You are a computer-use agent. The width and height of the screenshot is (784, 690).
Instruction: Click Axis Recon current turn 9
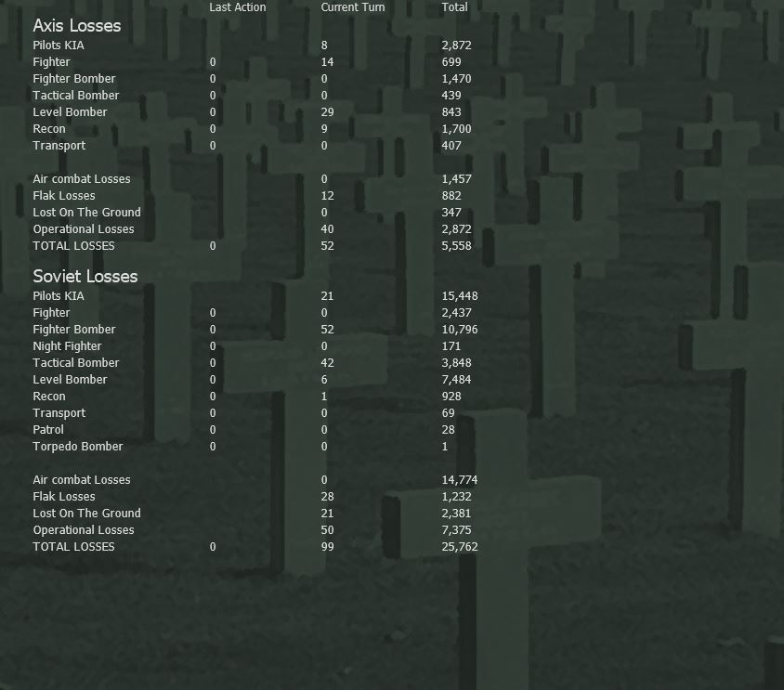click(x=324, y=129)
